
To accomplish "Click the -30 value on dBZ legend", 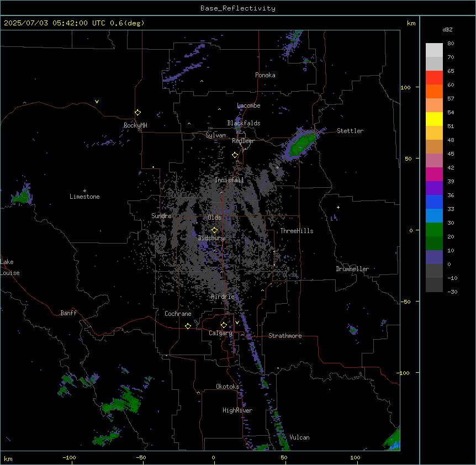I will pyautogui.click(x=452, y=292).
